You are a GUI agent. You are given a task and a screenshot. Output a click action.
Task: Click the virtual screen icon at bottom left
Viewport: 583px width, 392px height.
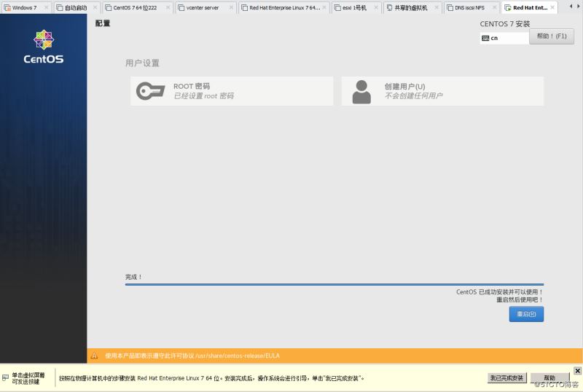(x=5, y=378)
